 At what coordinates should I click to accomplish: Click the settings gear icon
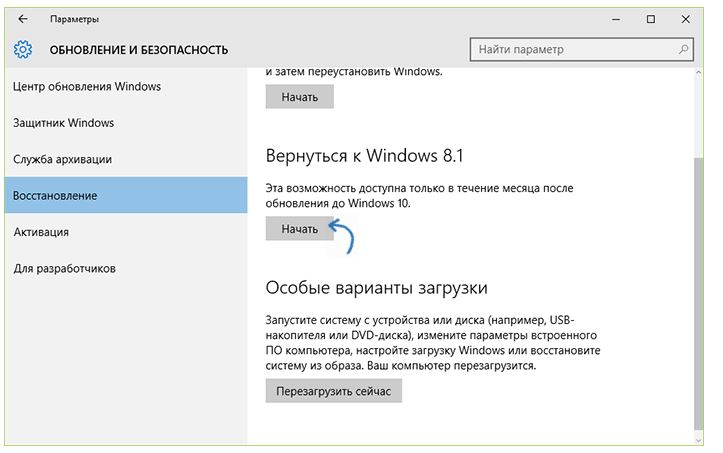tap(23, 49)
